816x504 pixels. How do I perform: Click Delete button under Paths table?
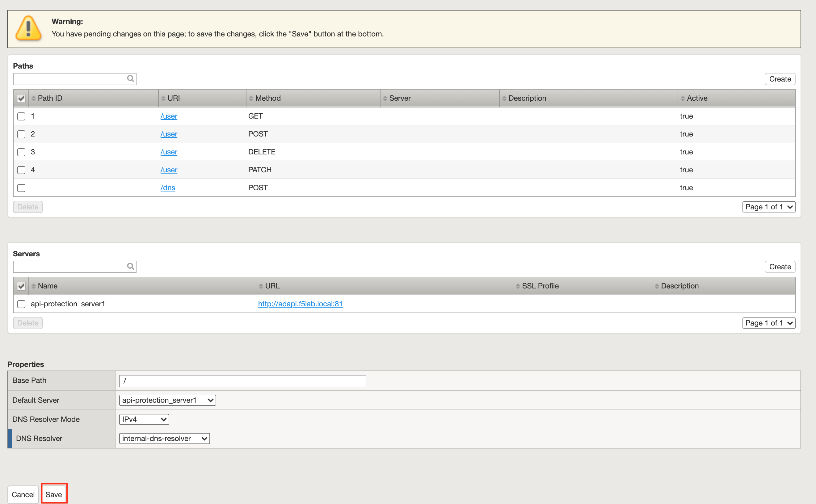pos(28,207)
